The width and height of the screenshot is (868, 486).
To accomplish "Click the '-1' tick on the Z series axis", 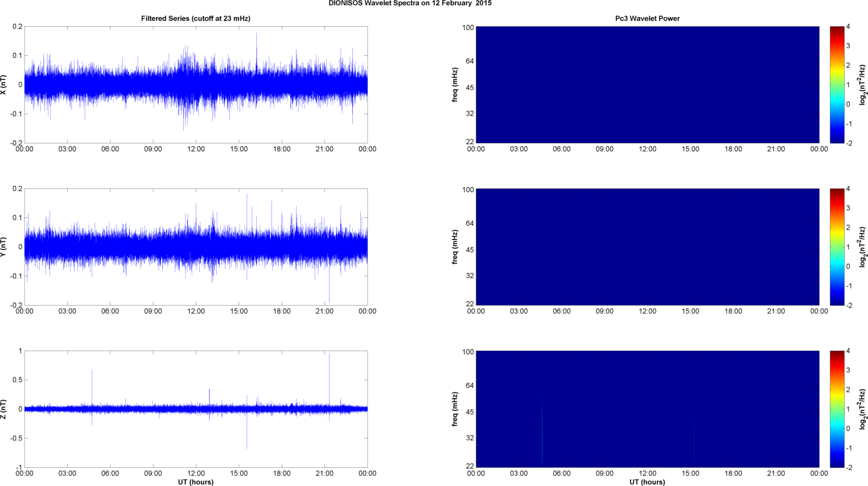I will click(x=18, y=468).
